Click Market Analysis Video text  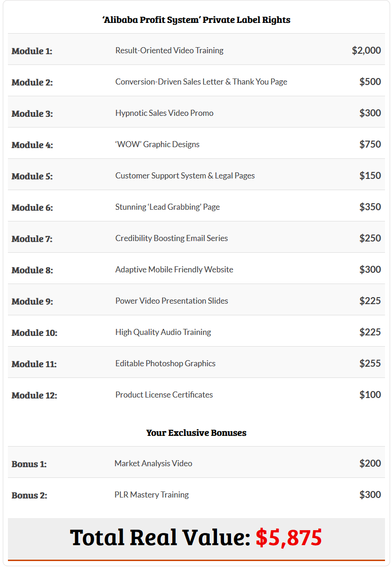pos(153,463)
